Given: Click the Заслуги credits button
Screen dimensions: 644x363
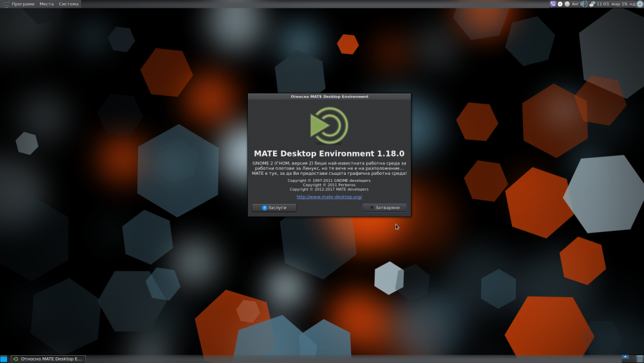Looking at the screenshot, I should (274, 208).
